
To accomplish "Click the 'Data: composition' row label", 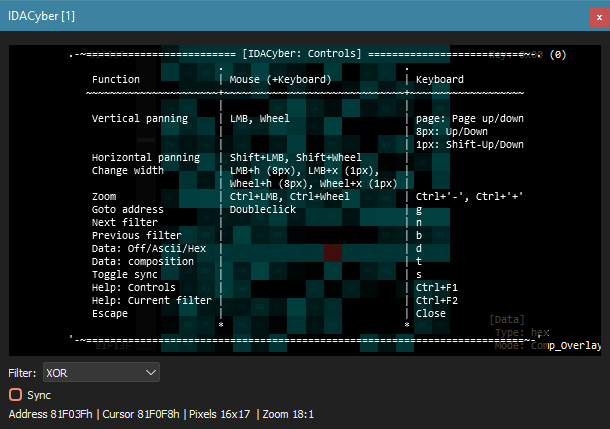I will click(x=142, y=261).
